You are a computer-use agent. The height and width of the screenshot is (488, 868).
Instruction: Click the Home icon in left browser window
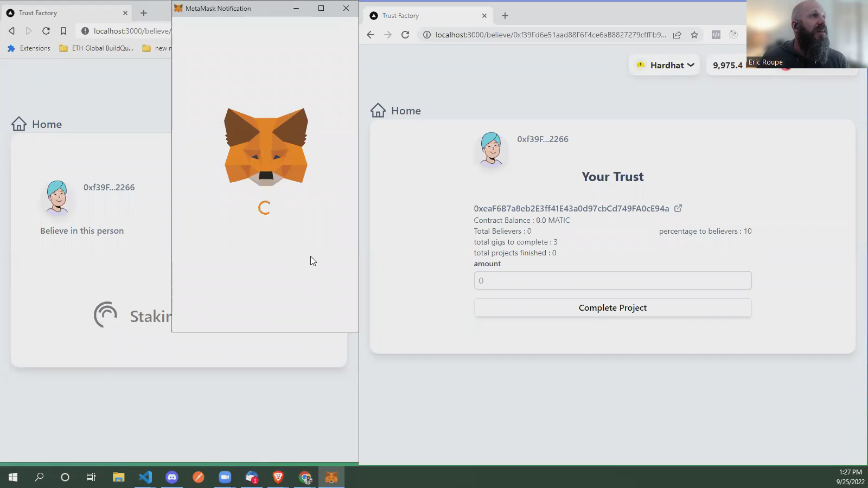[x=19, y=124]
